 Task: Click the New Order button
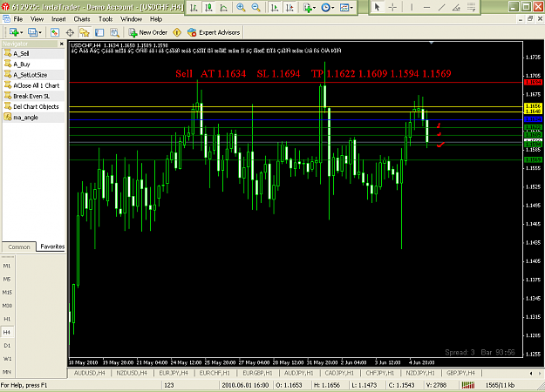pyautogui.click(x=148, y=32)
